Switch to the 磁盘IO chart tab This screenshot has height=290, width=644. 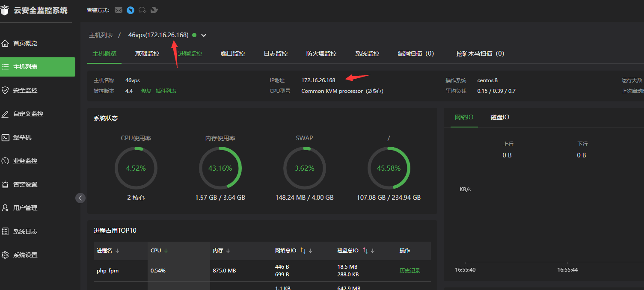coord(500,117)
